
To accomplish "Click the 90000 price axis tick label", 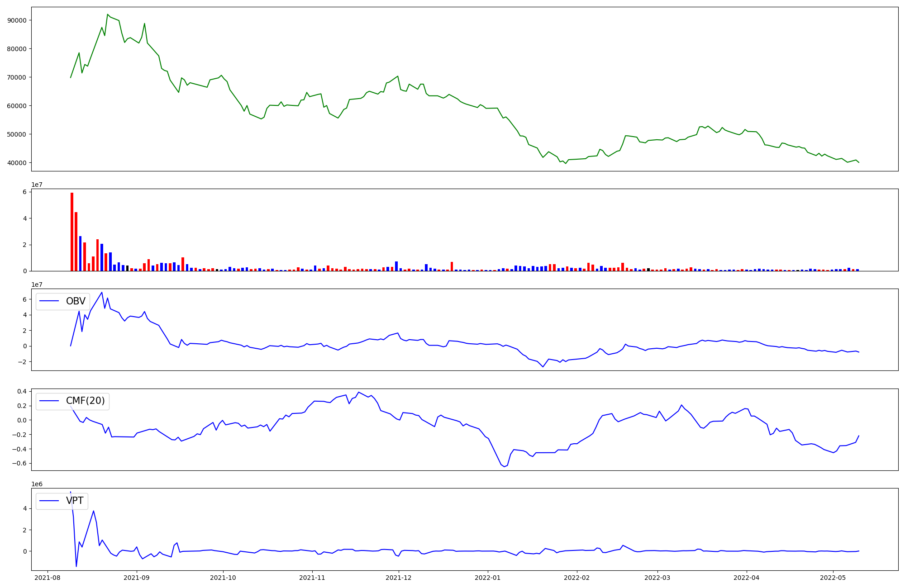I will pyautogui.click(x=17, y=20).
